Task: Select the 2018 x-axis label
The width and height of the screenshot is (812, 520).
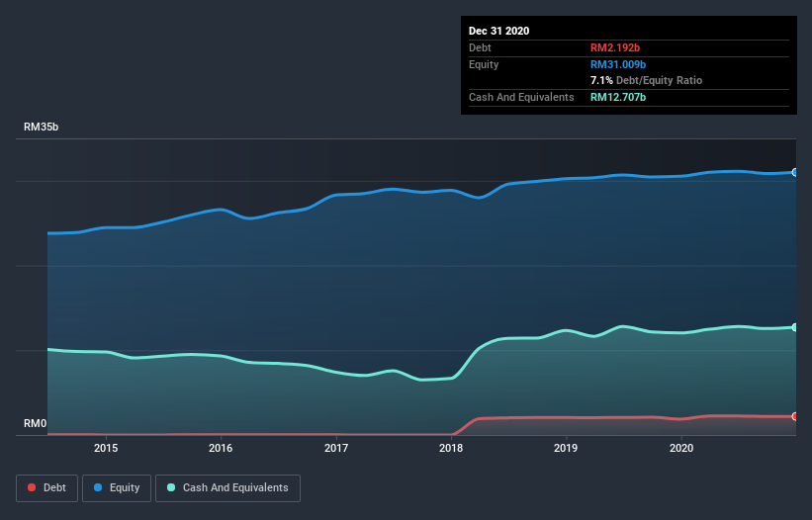Action: tap(451, 448)
